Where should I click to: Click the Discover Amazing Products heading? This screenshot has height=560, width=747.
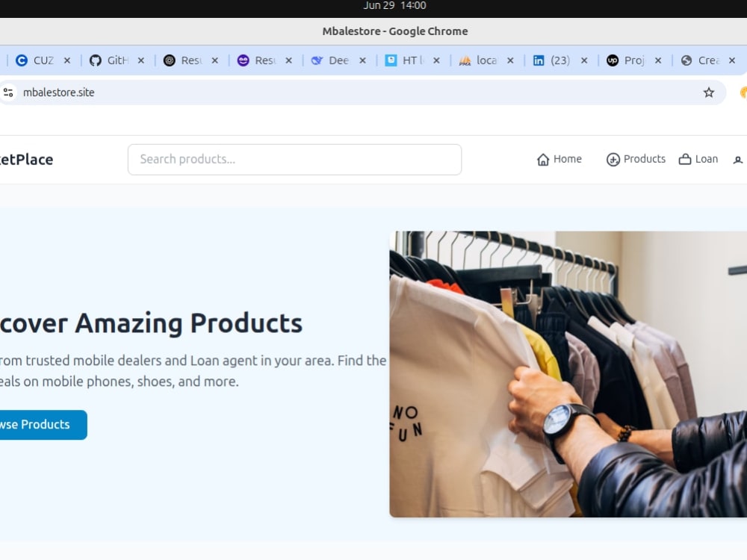[151, 323]
